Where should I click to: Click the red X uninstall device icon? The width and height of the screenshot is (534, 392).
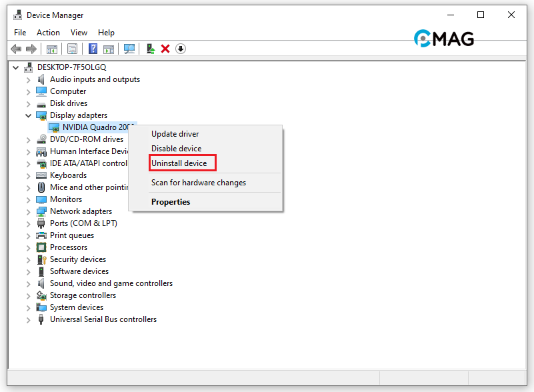coord(165,49)
